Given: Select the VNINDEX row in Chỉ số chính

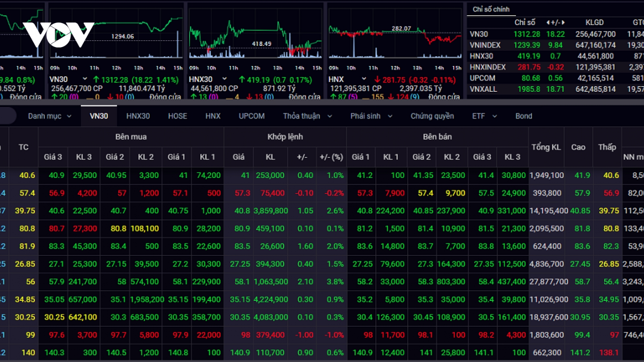Looking at the screenshot, I should [555, 45].
